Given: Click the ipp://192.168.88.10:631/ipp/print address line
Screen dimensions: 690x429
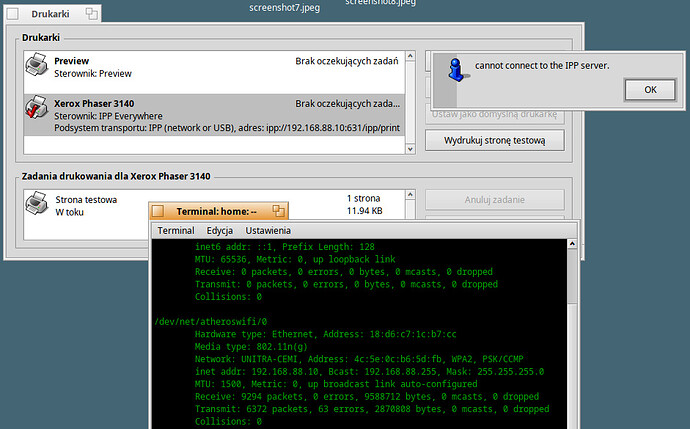Looking at the screenshot, I should click(227, 128).
